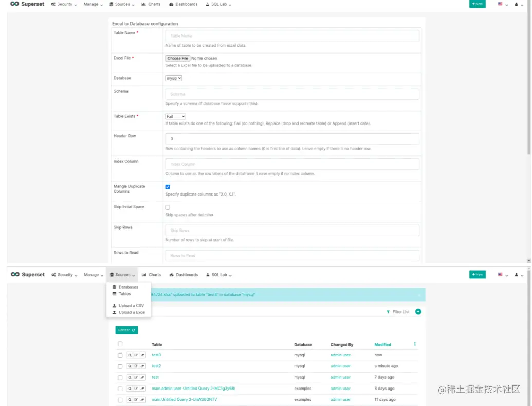Click the New button above the tables list
Viewport: 532px width, 406px height.
(x=478, y=274)
